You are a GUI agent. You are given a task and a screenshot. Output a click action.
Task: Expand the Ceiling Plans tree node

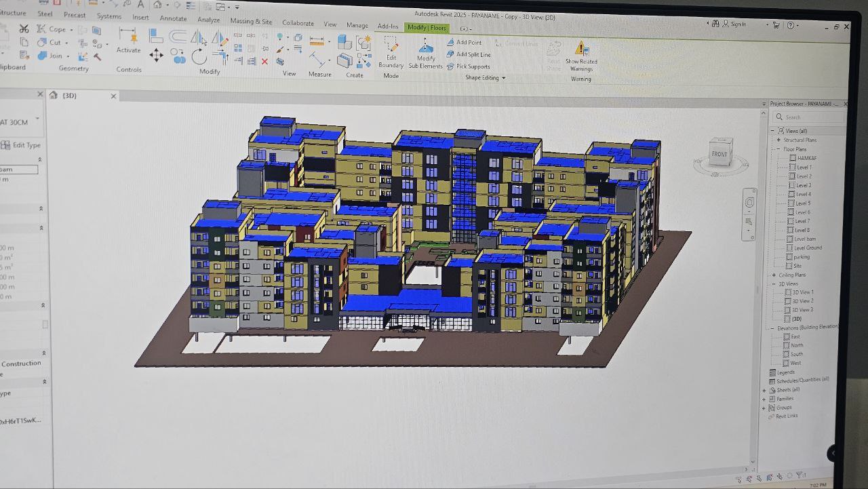[x=774, y=275]
